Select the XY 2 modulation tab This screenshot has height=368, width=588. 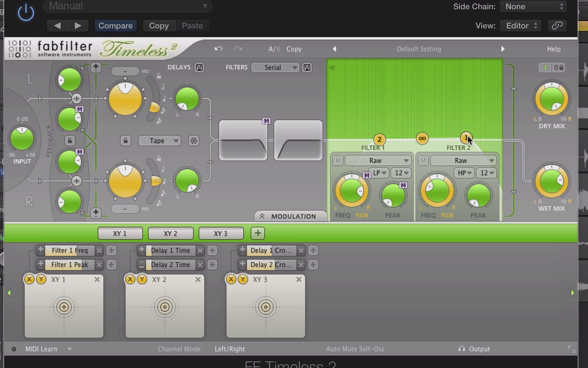[170, 234]
